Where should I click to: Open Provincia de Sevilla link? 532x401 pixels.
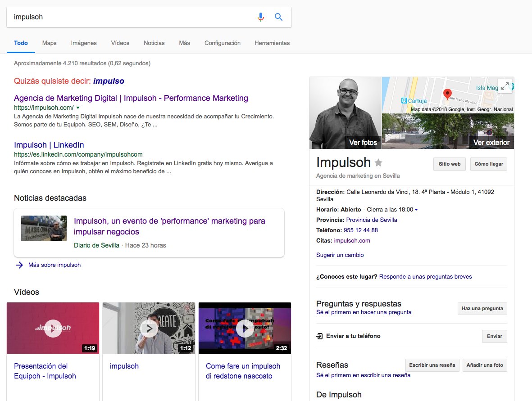point(372,220)
